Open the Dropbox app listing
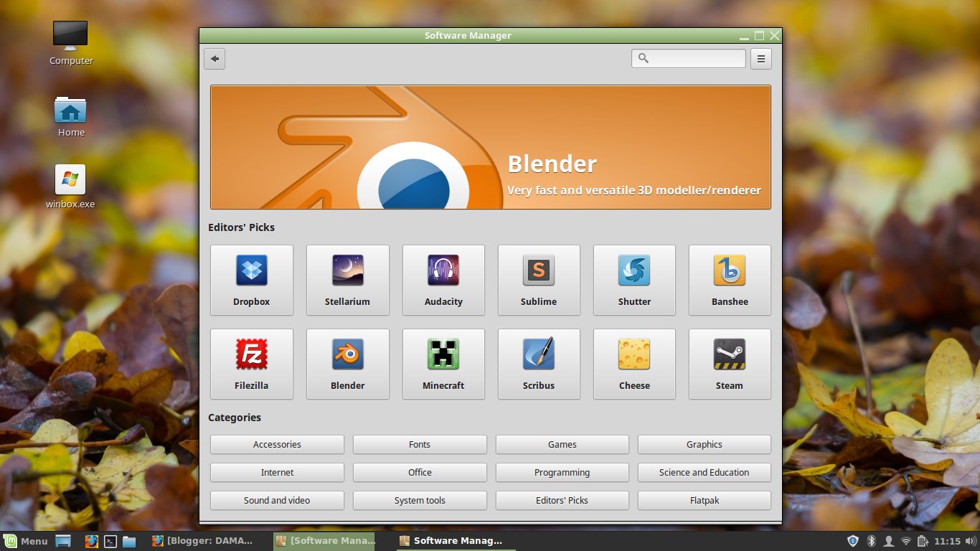The width and height of the screenshot is (980, 551). pyautogui.click(x=251, y=280)
